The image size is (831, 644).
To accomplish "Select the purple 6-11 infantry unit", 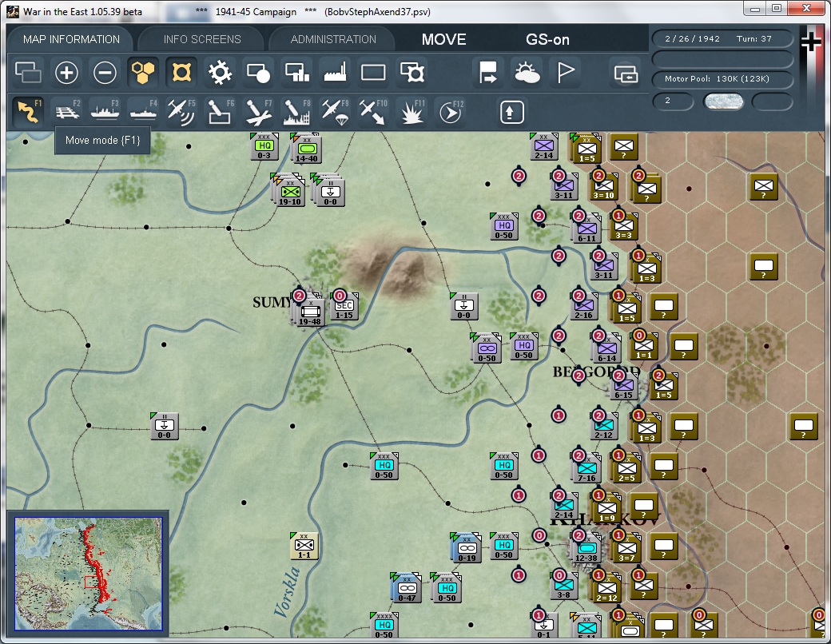I will (586, 229).
